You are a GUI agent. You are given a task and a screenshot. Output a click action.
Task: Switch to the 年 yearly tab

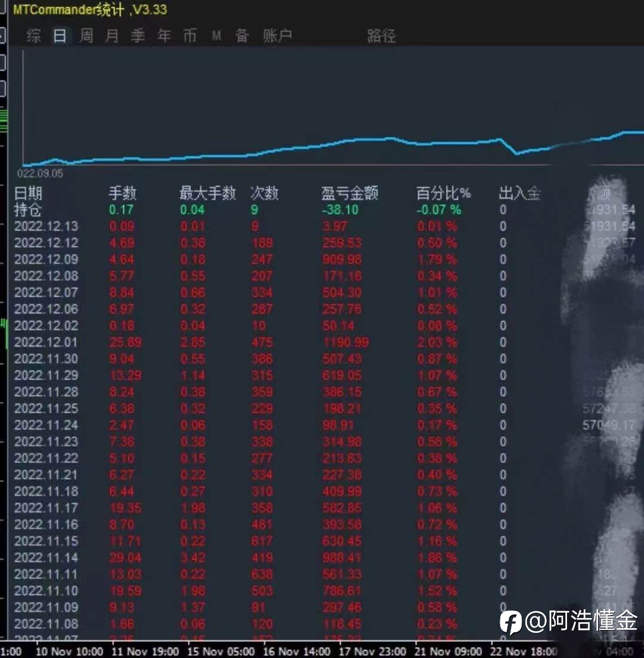[x=163, y=36]
